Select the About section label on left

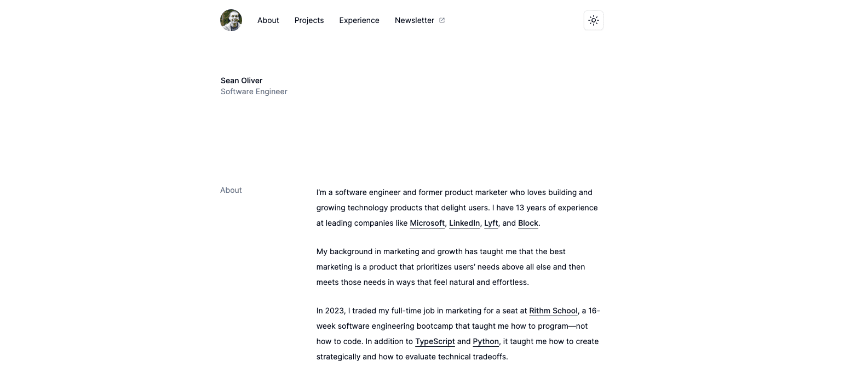click(x=231, y=190)
